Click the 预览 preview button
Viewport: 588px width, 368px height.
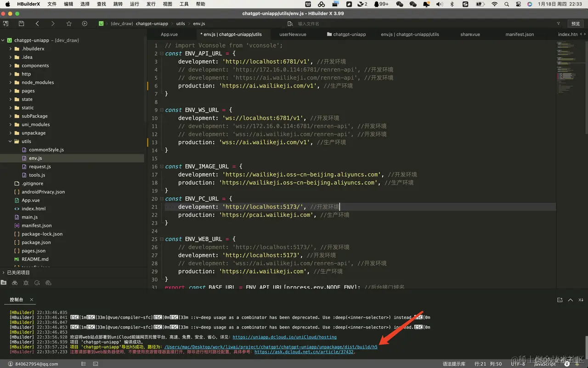point(576,23)
